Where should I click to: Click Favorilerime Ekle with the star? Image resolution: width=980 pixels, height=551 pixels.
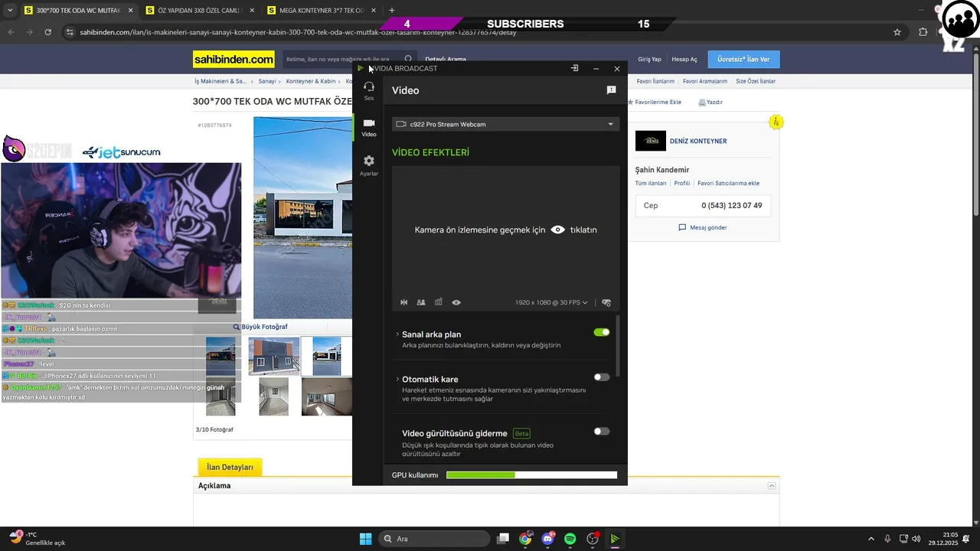coord(655,102)
